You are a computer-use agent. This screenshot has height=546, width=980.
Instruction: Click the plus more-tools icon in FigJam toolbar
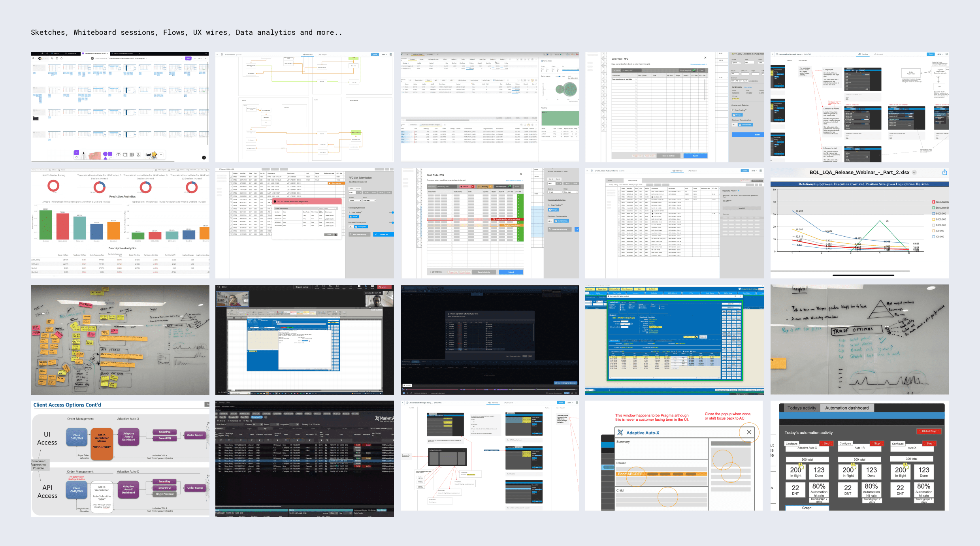tap(161, 155)
